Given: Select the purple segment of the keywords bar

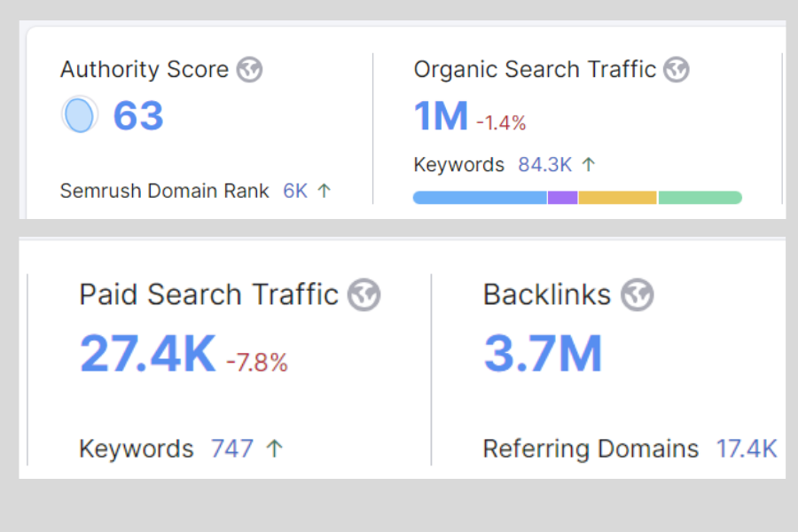Looking at the screenshot, I should click(562, 198).
